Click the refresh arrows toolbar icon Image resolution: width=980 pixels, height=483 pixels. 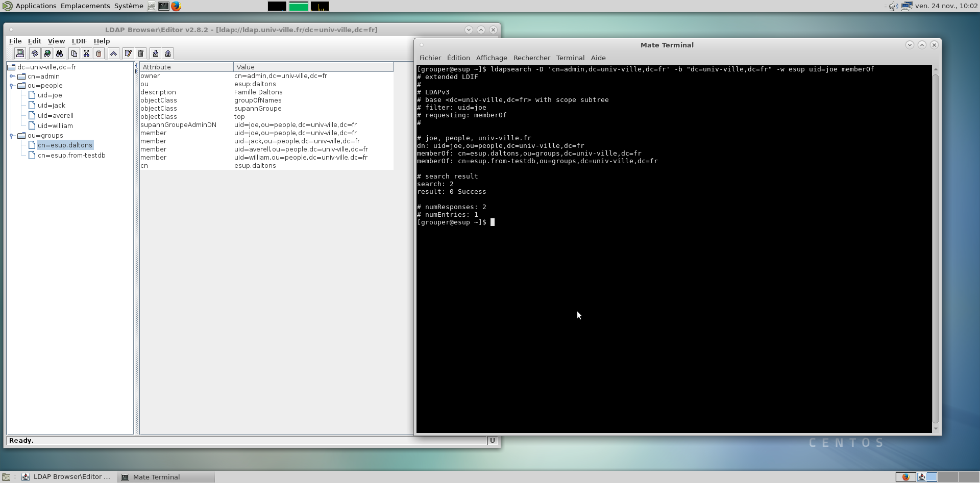tap(35, 54)
